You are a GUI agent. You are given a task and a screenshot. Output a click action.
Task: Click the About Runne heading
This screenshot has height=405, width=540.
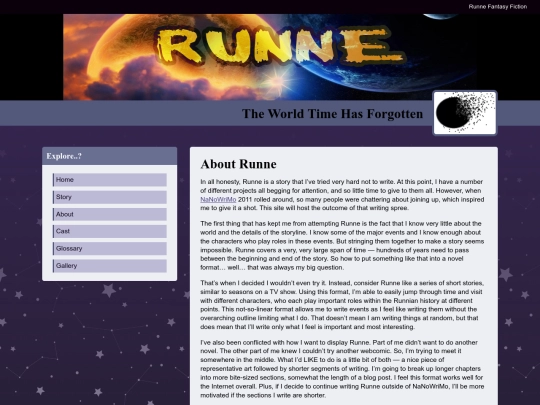click(238, 164)
